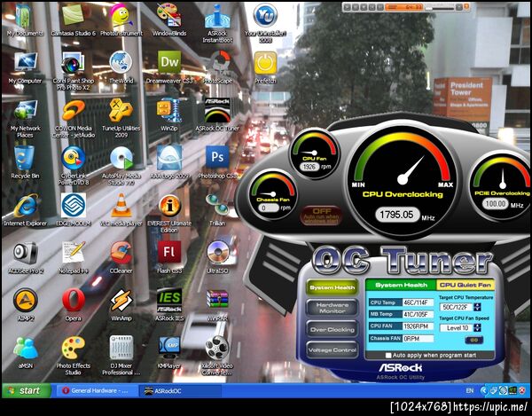Select the ASRockOC taskbar button

pos(180,390)
